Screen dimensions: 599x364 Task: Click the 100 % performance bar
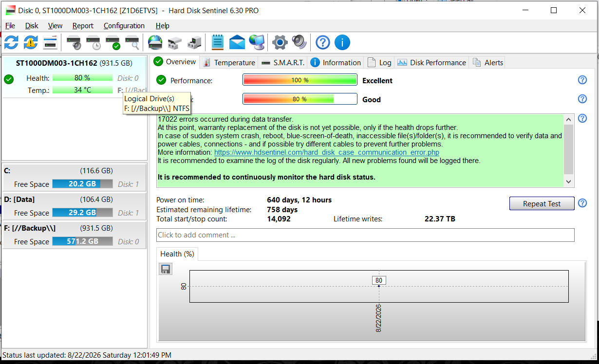[x=300, y=80]
